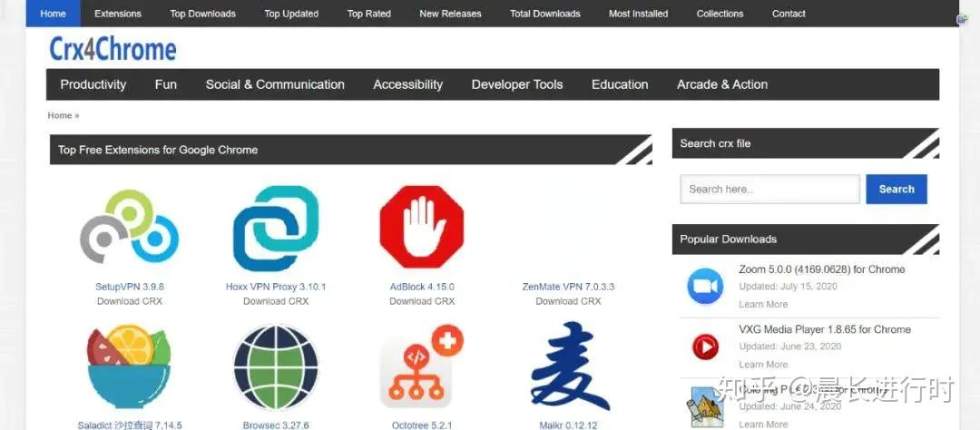Viewport: 980px width, 430px height.
Task: Open the Top Updated page
Action: pos(291,13)
